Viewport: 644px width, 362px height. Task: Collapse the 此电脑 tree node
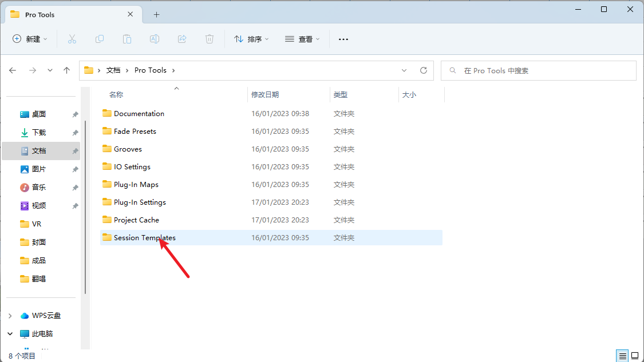coord(10,333)
